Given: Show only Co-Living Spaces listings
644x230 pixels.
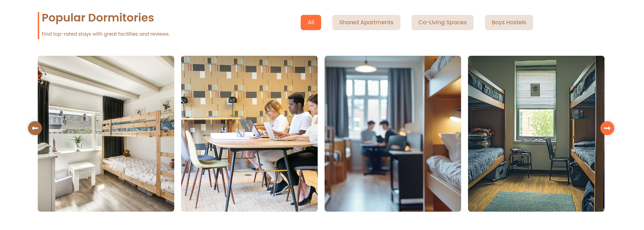Looking at the screenshot, I should click(442, 23).
